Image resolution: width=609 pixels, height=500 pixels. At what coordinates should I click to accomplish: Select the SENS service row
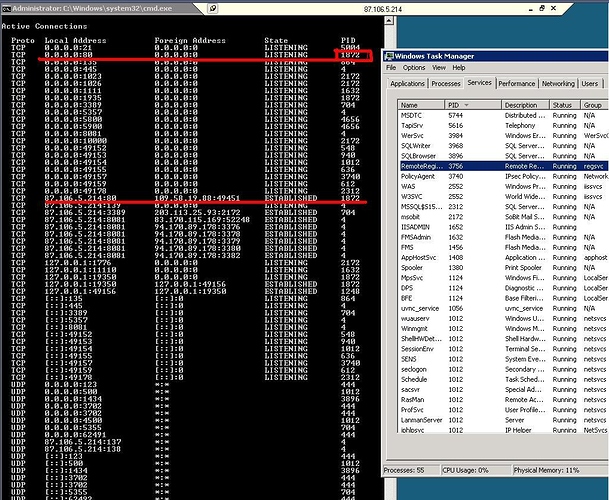pyautogui.click(x=503, y=359)
